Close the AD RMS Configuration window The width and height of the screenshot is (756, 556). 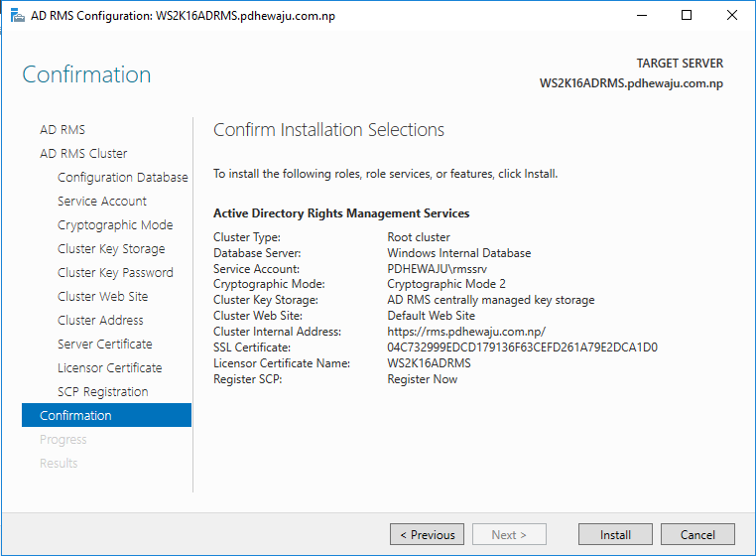[x=732, y=16]
